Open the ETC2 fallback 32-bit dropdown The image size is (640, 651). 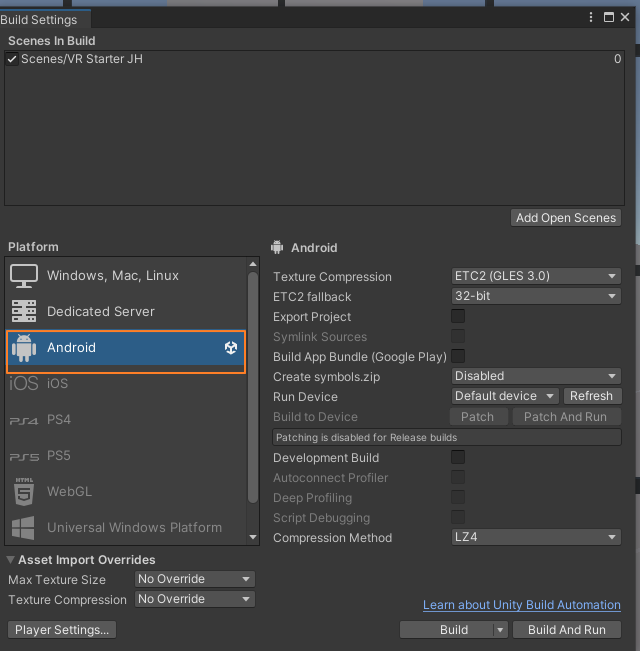[536, 296]
